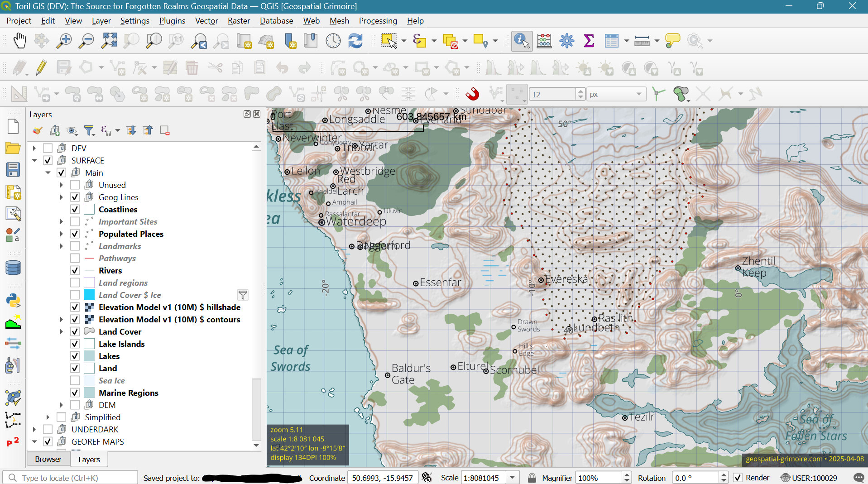Click the Zoom In magnifier tool

pos(64,41)
